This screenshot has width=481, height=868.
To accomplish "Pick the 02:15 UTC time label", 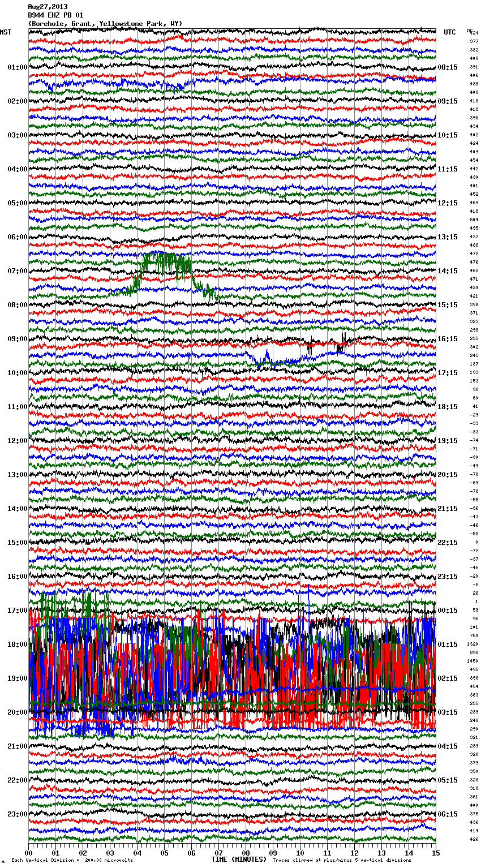I will click(x=448, y=678).
